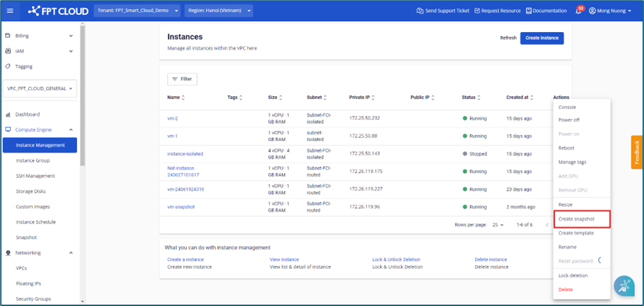Open the Tenant dropdown selector
The width and height of the screenshot is (644, 306).
click(137, 11)
